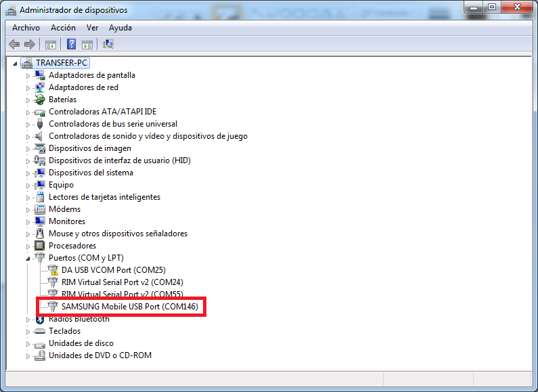
Task: Expand the Módems node
Action: point(28,210)
